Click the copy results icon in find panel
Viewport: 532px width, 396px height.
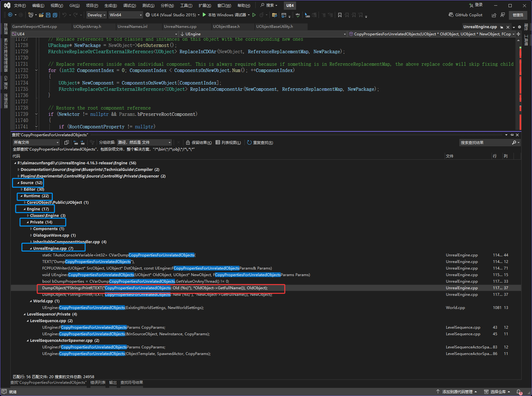66,142
